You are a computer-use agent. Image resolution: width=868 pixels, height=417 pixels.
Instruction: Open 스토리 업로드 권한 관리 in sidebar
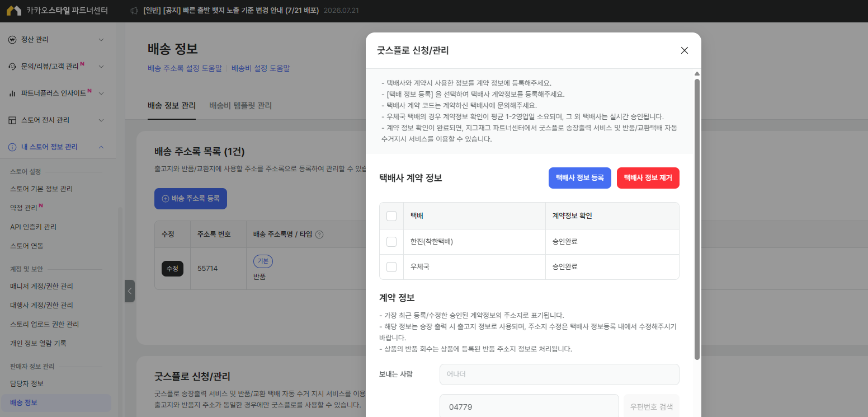click(45, 325)
